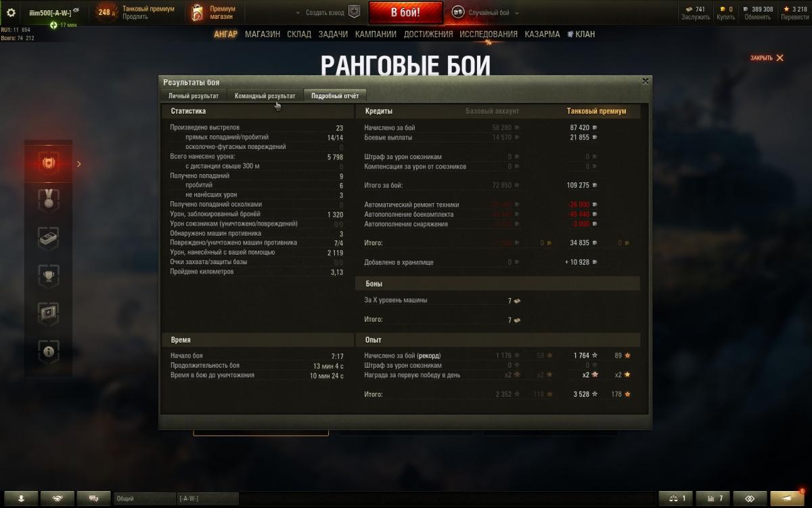This screenshot has width=812, height=508.
Task: Close ranked battles via ЗАКРЫТЬ
Action: pyautogui.click(x=767, y=58)
